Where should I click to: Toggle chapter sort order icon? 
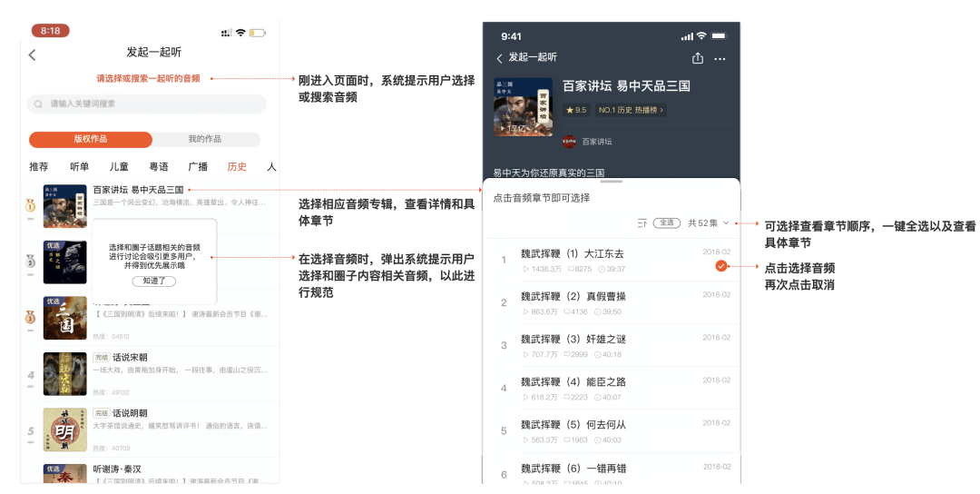(x=642, y=223)
